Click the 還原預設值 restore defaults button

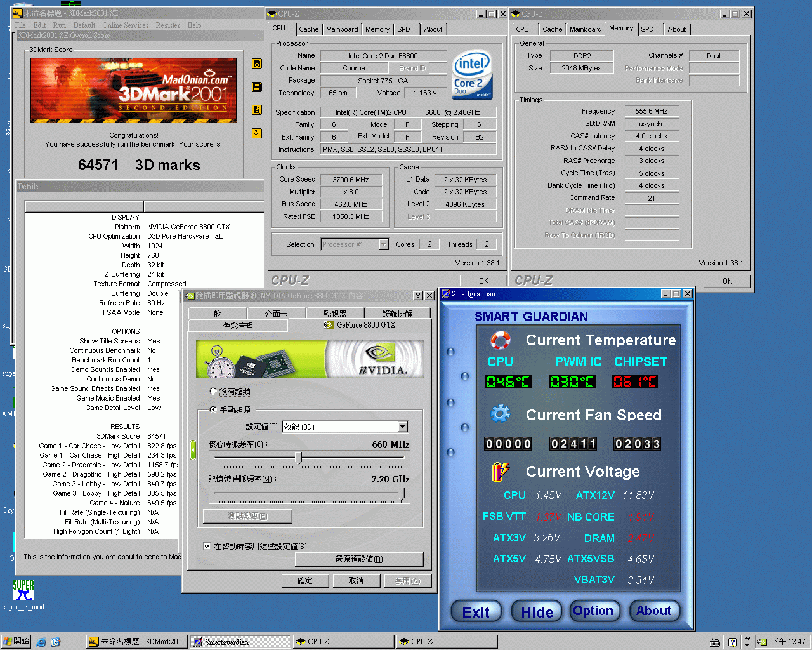[x=359, y=559]
